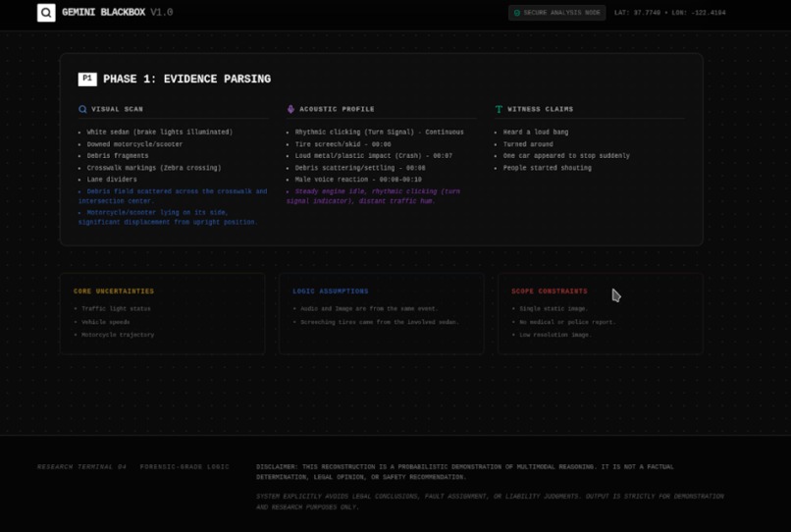Screen dimensions: 791x532
Task: Select 'Tire screech/skid - 00:06' entry
Action: pos(343,144)
